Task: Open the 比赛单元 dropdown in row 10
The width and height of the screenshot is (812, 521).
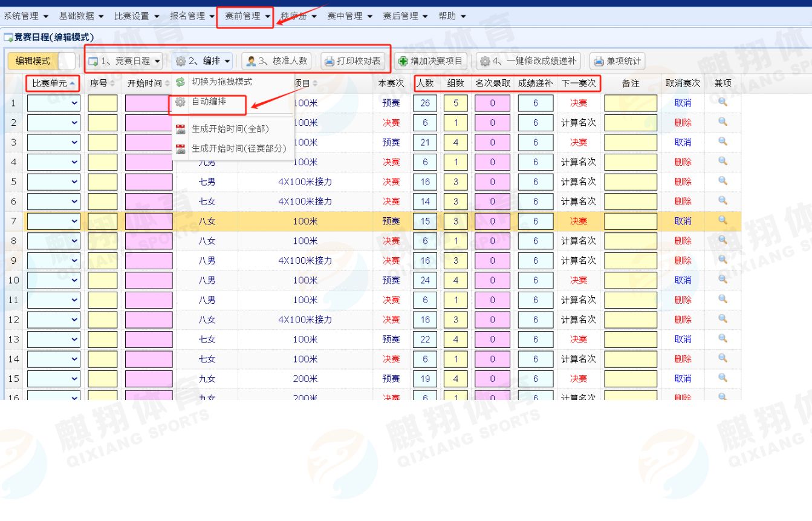Action: coord(53,281)
